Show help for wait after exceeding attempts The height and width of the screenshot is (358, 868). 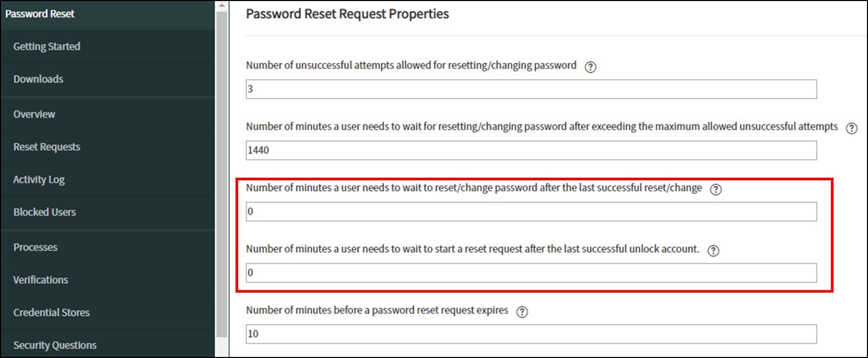pyautogui.click(x=851, y=128)
